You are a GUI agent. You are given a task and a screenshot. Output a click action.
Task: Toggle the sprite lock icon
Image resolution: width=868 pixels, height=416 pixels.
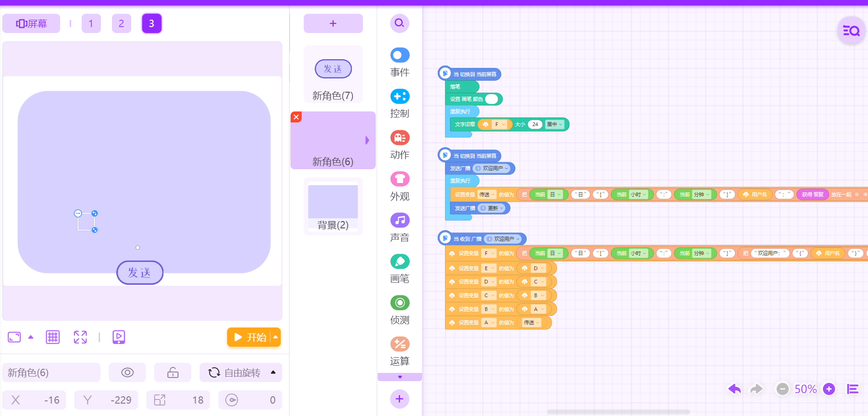tap(172, 372)
